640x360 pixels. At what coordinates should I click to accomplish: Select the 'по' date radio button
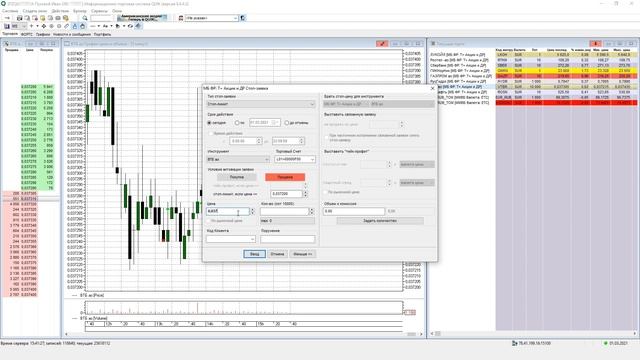(237, 122)
